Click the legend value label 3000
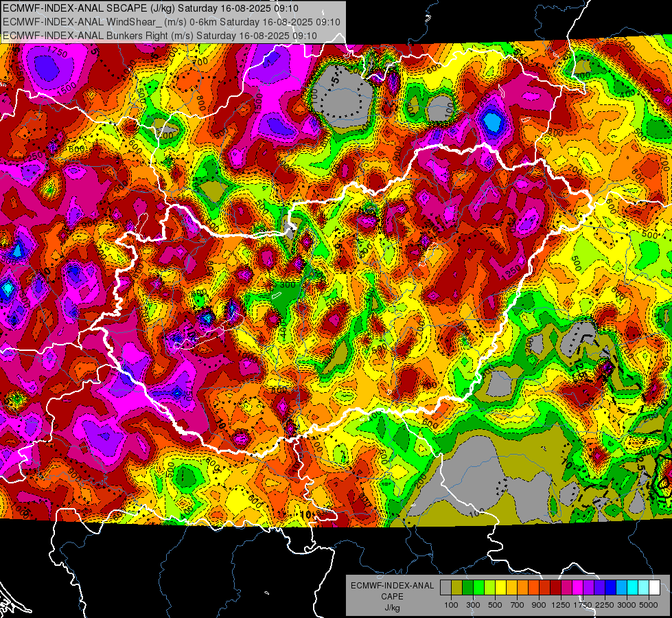This screenshot has height=618, width=672. 627,605
